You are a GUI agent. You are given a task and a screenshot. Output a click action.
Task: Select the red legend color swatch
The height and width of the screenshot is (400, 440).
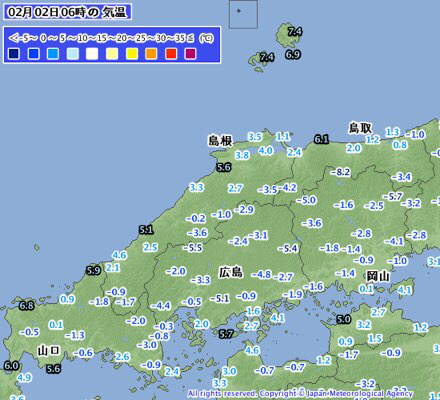[x=171, y=54]
